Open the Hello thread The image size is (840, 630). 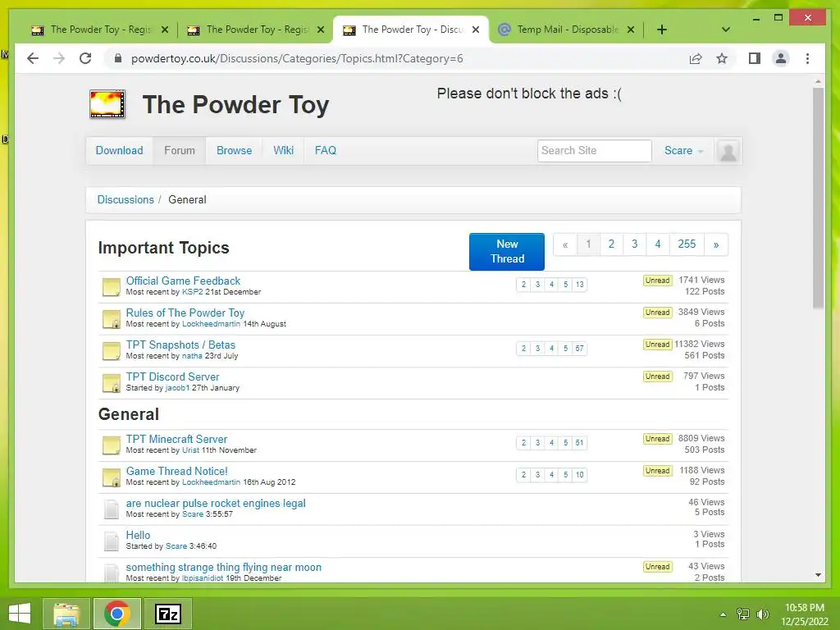pos(138,535)
